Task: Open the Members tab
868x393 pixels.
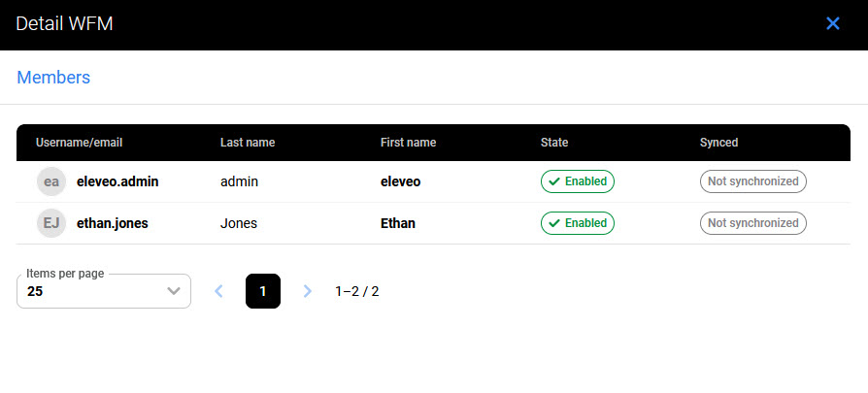Action: pos(53,78)
